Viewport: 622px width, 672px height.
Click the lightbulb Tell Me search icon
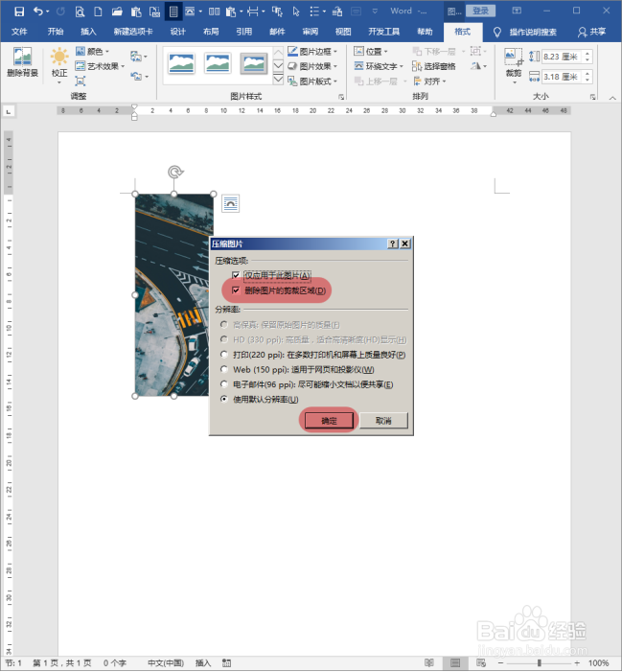tap(496, 33)
